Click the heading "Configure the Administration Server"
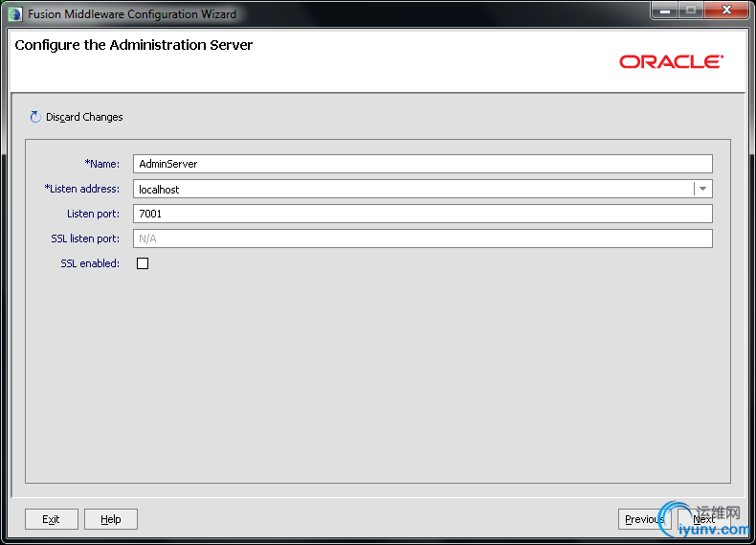756x545 pixels. click(134, 45)
